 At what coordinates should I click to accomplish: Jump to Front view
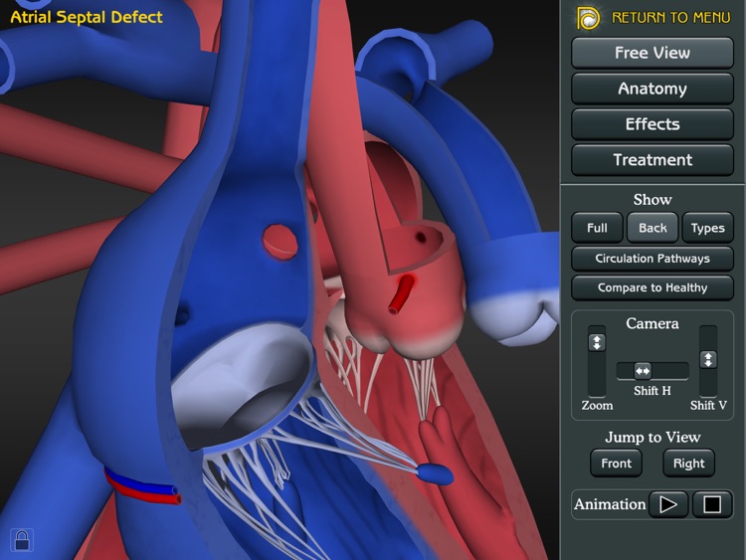point(616,464)
